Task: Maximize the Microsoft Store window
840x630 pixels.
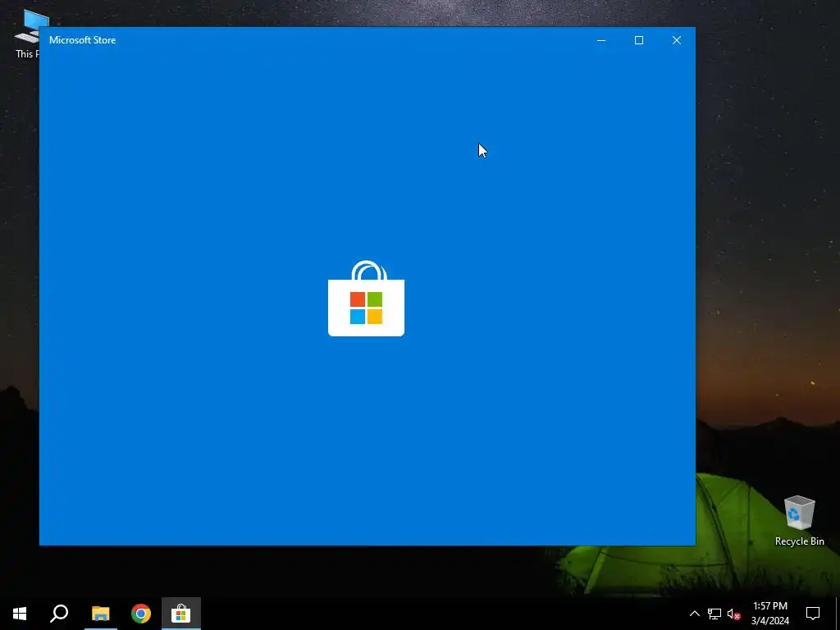Action: (x=638, y=40)
